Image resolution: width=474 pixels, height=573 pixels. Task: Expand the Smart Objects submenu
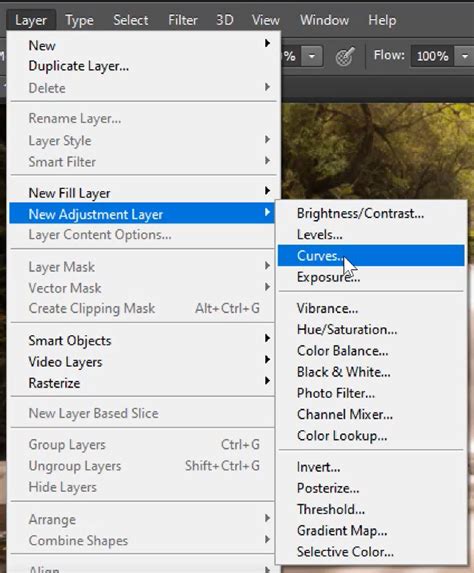[x=142, y=341]
